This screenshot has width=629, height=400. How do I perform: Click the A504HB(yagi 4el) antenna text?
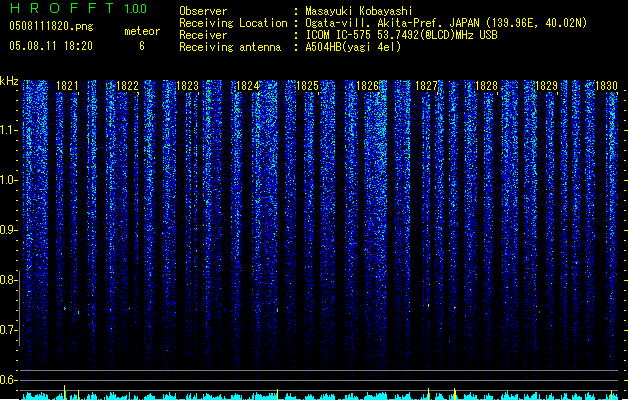point(353,47)
